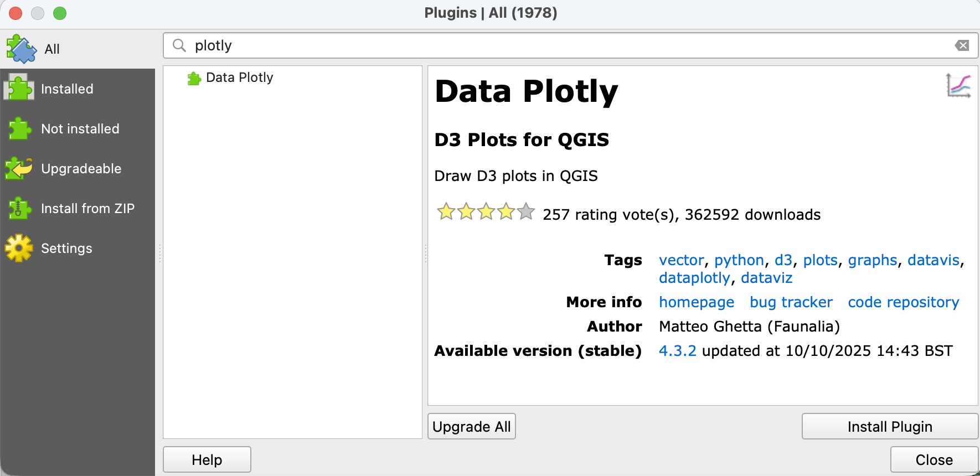Click into the plotly search field
This screenshot has width=980, height=476.
click(x=554, y=45)
